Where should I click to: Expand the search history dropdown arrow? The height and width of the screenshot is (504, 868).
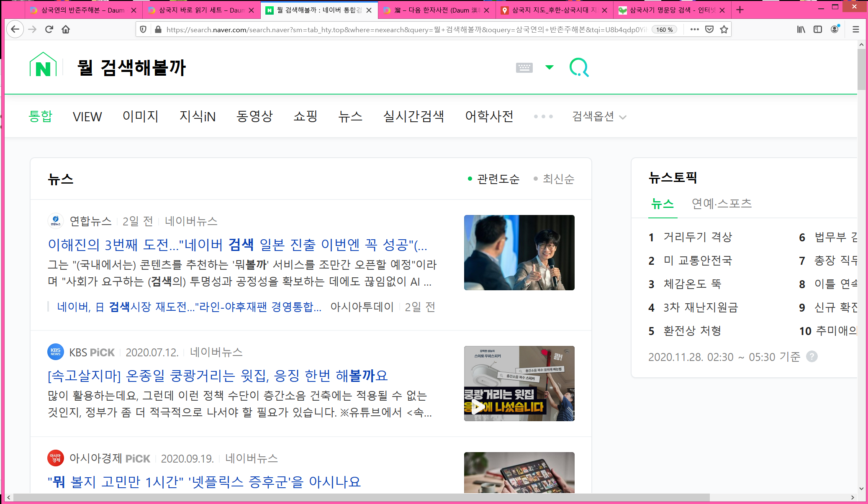[550, 67]
